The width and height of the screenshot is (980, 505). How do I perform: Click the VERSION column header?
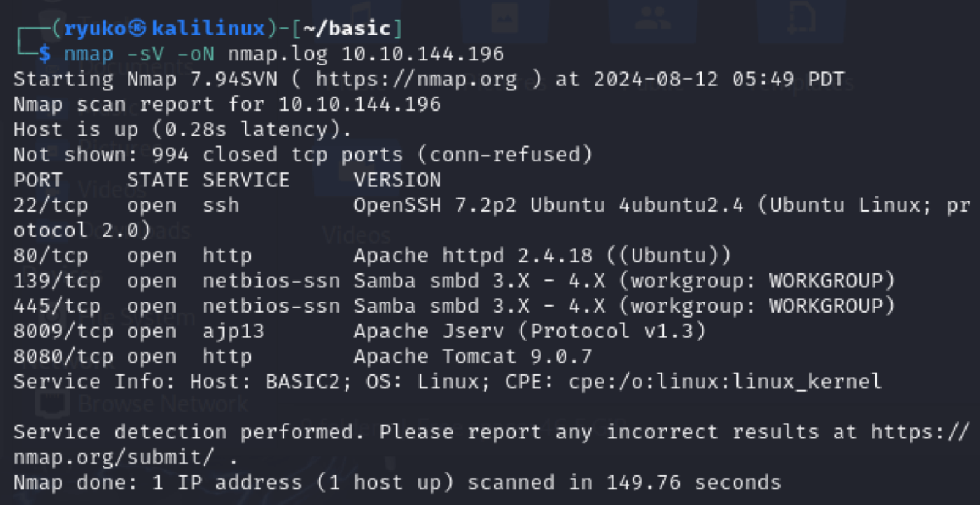[x=398, y=180]
